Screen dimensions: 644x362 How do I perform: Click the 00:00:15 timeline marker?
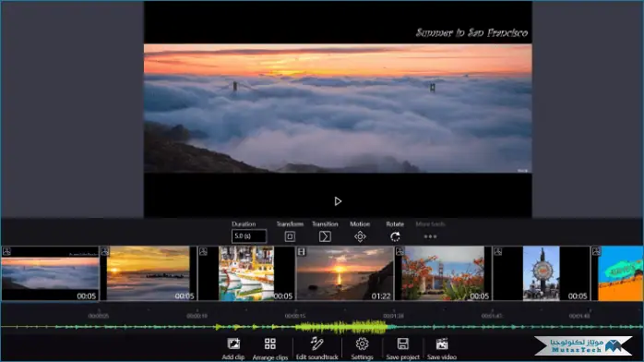(295, 316)
